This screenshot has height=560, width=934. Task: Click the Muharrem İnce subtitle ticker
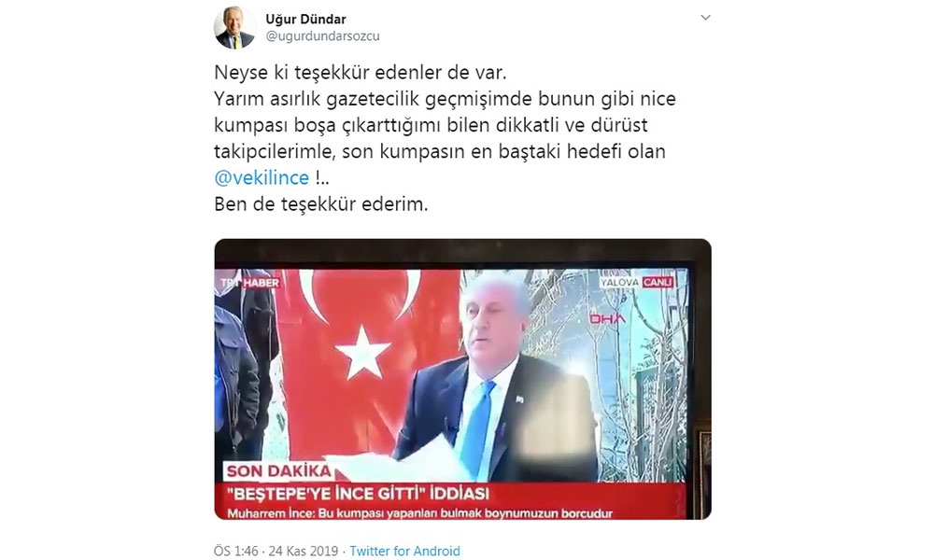(x=419, y=513)
